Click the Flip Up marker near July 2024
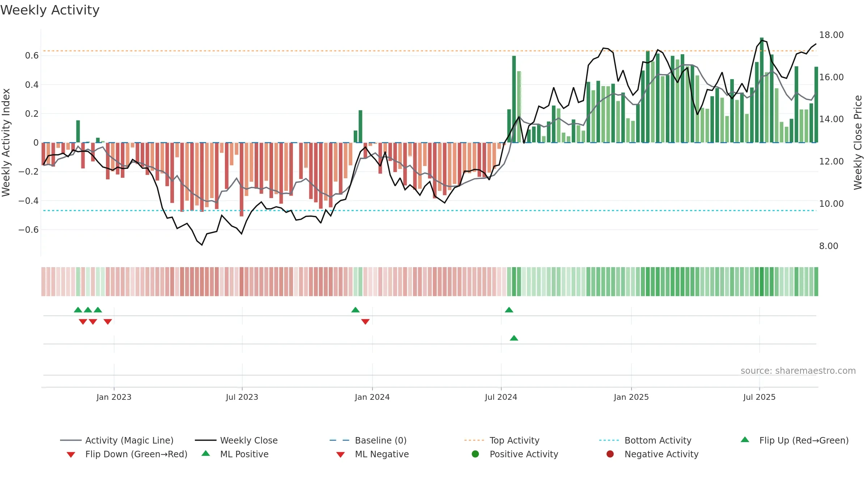Viewport: 868px width, 488px height. 509,310
